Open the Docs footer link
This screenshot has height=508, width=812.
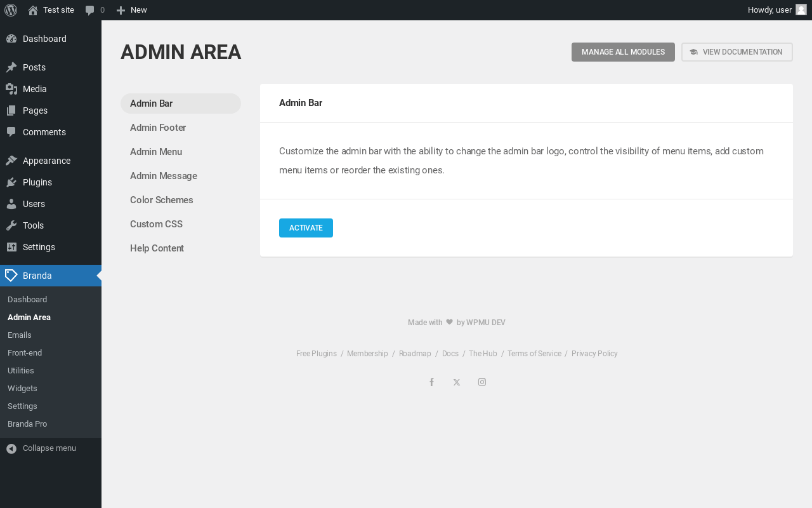[x=450, y=354]
